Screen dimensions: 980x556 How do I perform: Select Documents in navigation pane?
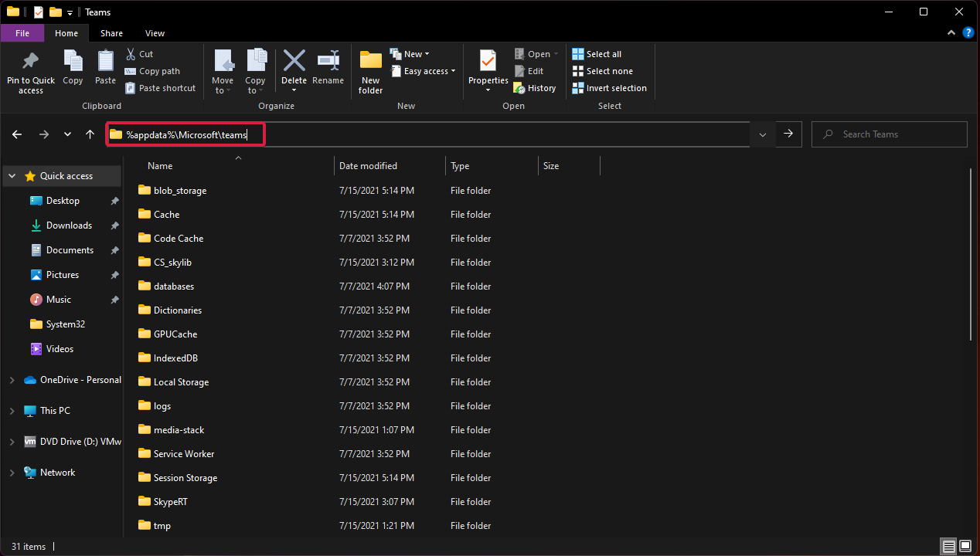[x=70, y=250]
